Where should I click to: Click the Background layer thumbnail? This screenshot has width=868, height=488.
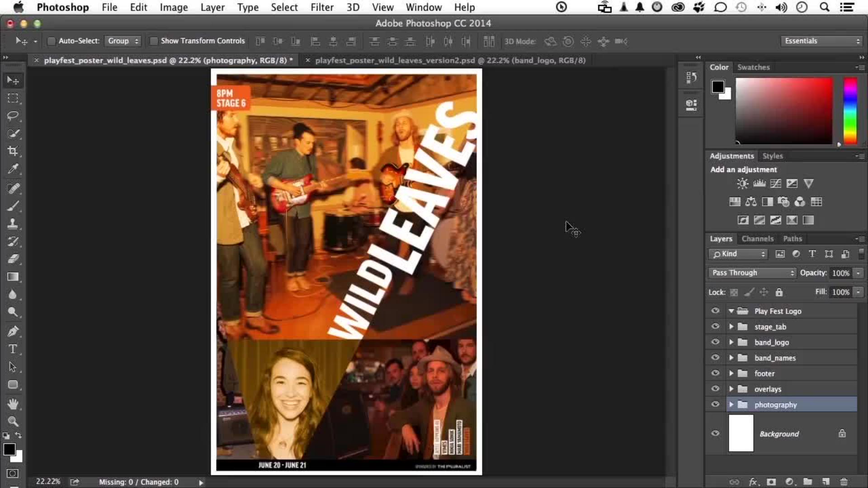pyautogui.click(x=741, y=433)
